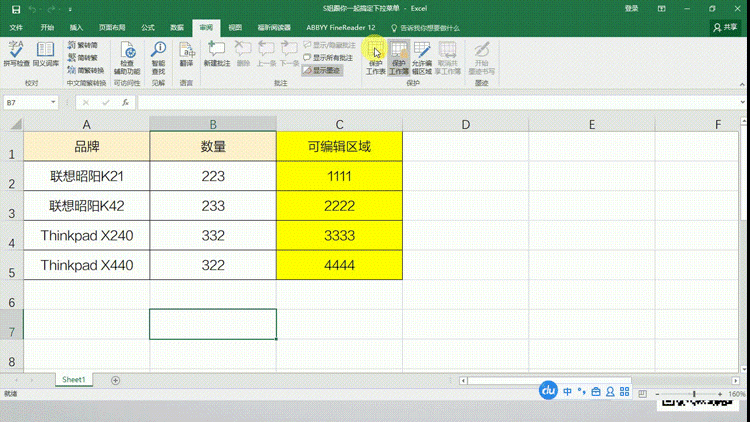Screen dimensions: 750x422
Task: Click the Baidu input method du icon
Action: tap(548, 391)
